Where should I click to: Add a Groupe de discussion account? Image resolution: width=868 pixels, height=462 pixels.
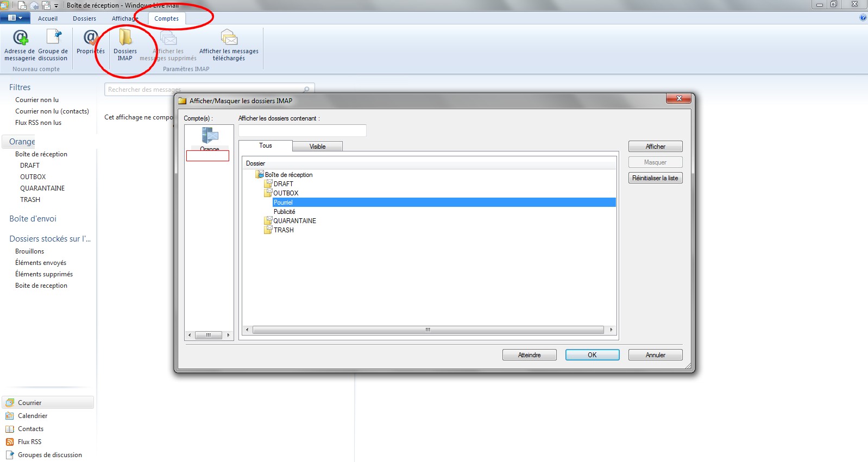coord(53,46)
